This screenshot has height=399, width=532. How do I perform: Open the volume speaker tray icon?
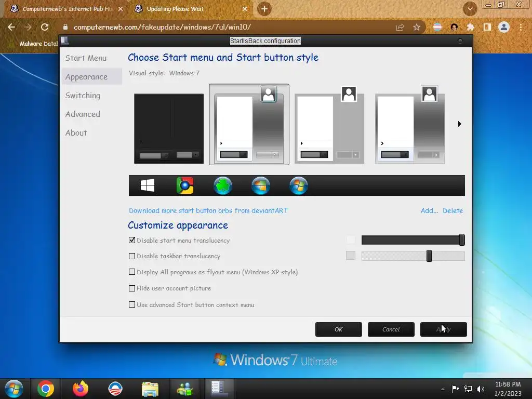click(481, 389)
